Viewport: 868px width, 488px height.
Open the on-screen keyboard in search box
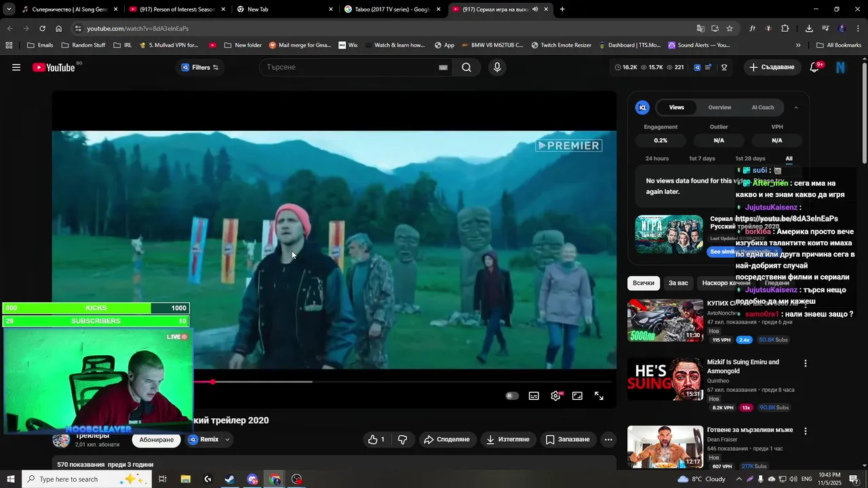(443, 67)
